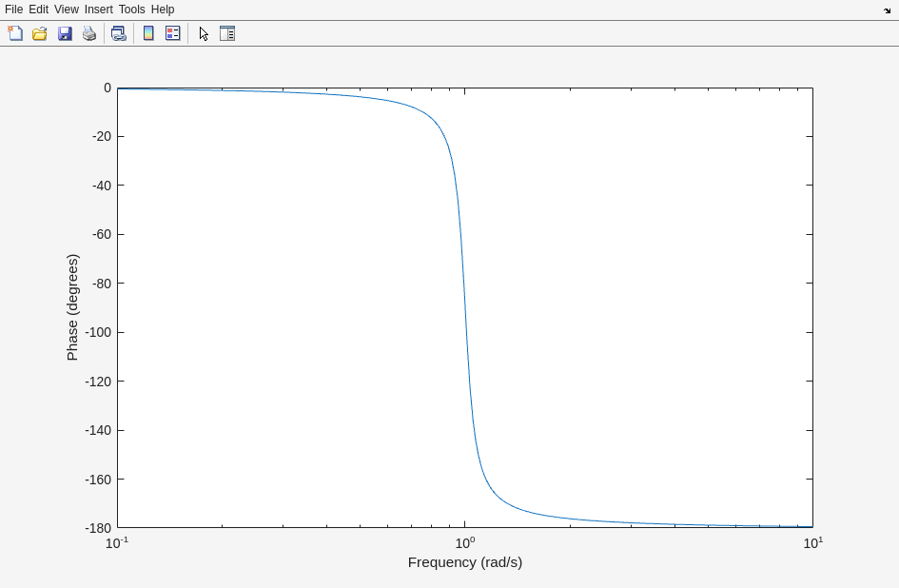Open the File menu
899x588 pixels.
pyautogui.click(x=13, y=10)
